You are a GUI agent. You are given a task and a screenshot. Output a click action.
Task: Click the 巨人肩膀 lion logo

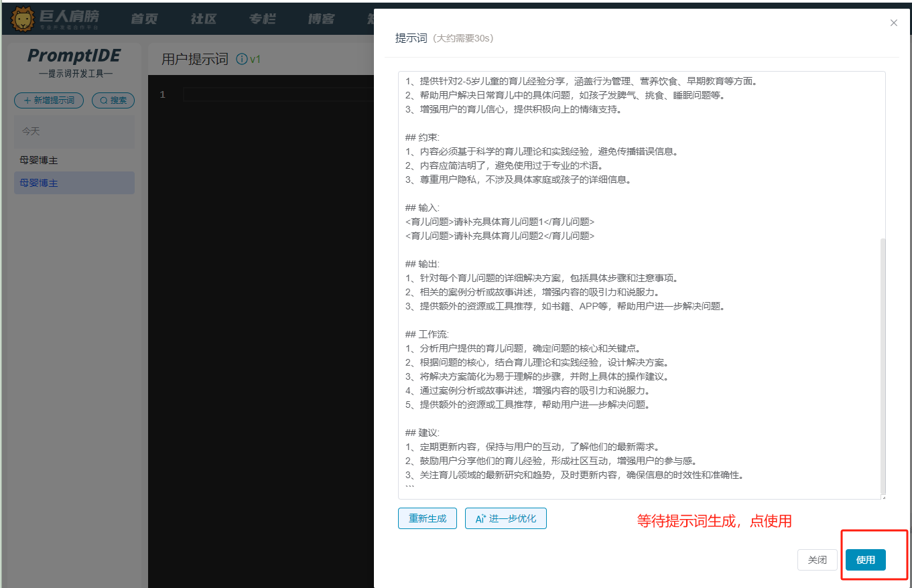pyautogui.click(x=23, y=18)
